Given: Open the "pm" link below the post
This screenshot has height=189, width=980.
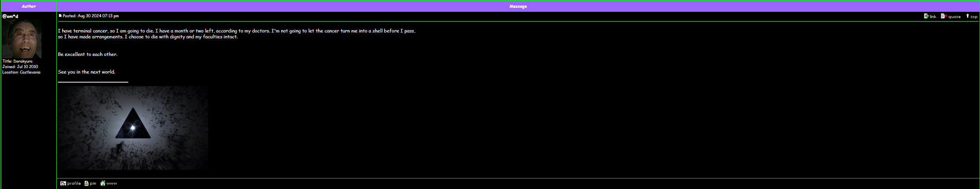Looking at the screenshot, I should coord(93,183).
